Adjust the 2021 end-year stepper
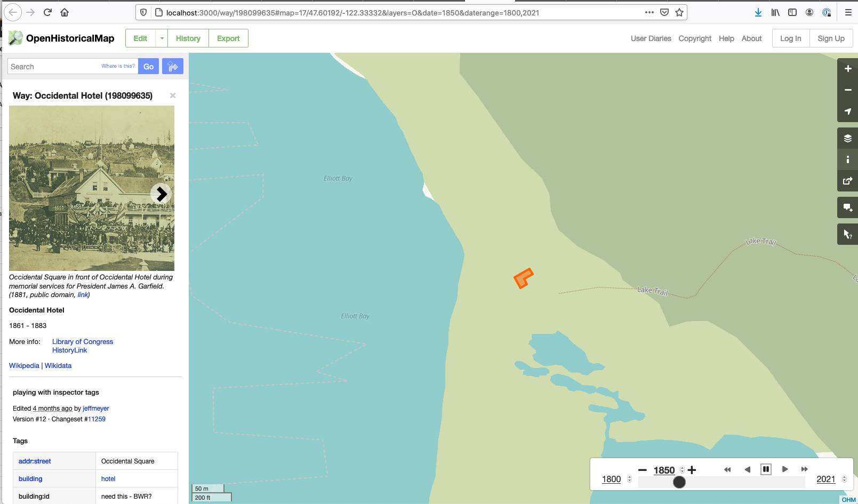Viewport: 858px width, 504px height. 843,479
